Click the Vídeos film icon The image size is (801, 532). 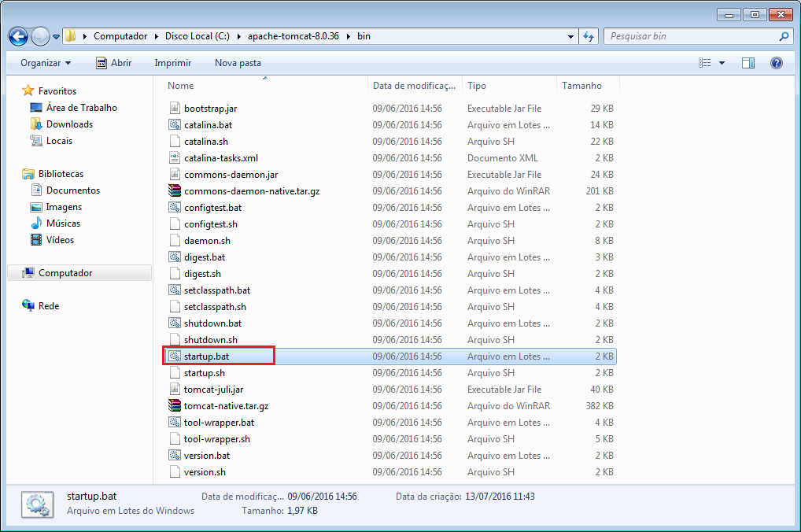click(x=36, y=240)
